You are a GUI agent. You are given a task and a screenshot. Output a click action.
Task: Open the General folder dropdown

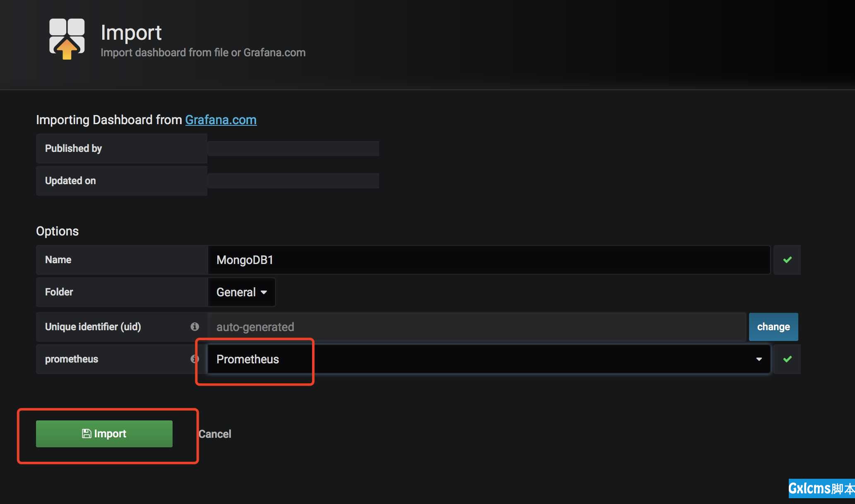[x=241, y=292]
